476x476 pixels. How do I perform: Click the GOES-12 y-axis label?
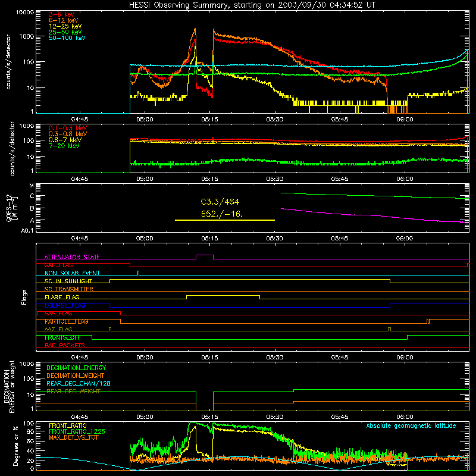pyautogui.click(x=11, y=209)
